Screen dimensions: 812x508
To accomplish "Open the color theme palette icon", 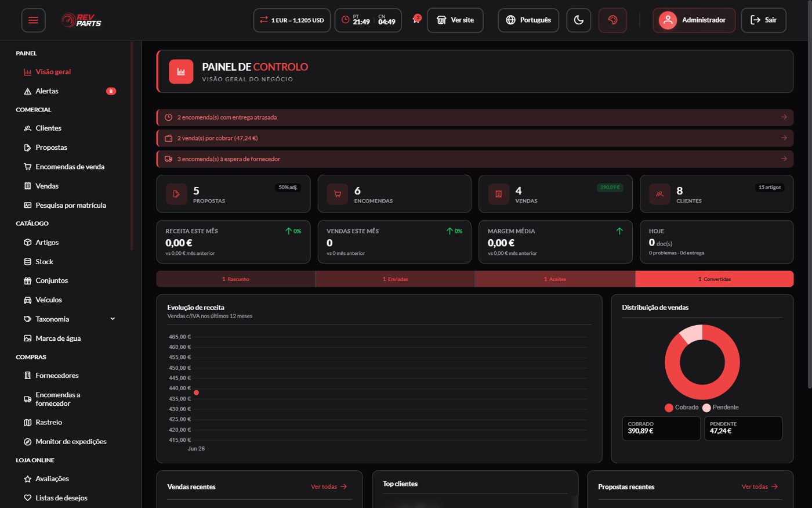I will click(x=612, y=20).
